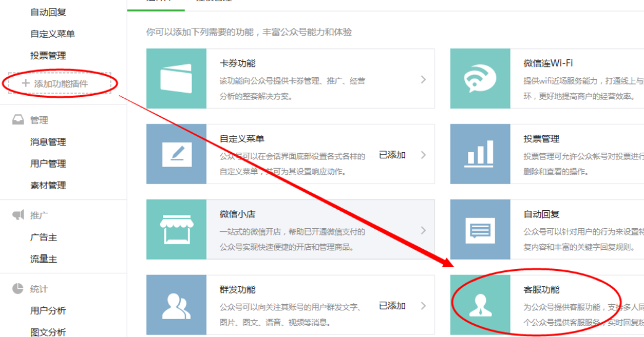Image resolution: width=644 pixels, height=337 pixels.
Task: Click the 投票管理 bar chart icon
Action: (x=480, y=154)
